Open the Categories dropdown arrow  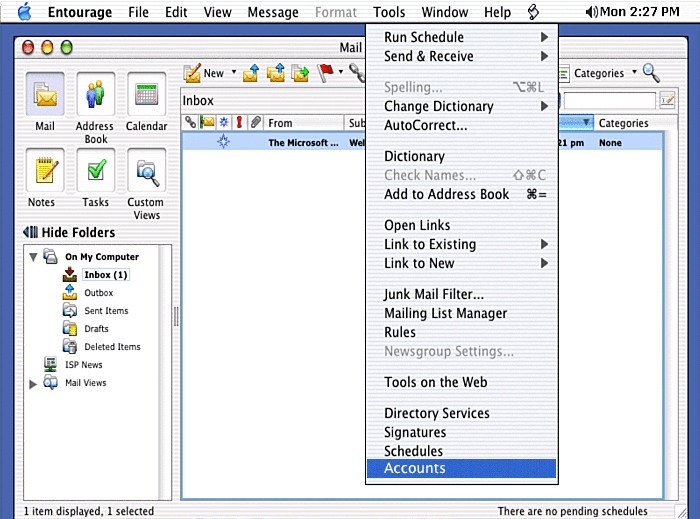[634, 71]
